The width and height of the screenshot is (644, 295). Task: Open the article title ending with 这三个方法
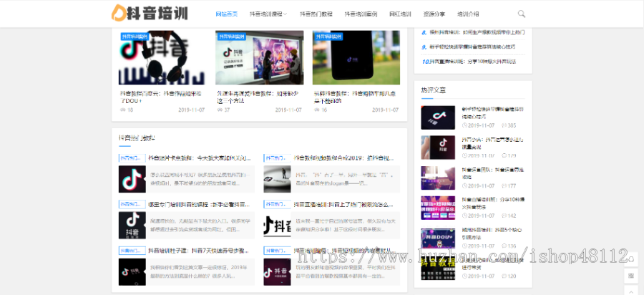259,97
